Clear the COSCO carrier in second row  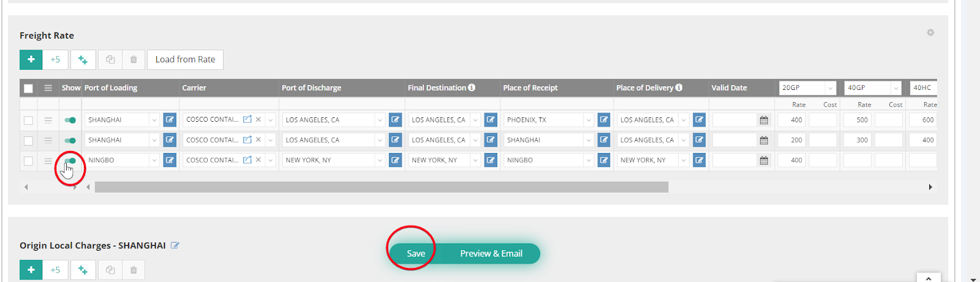click(258, 140)
